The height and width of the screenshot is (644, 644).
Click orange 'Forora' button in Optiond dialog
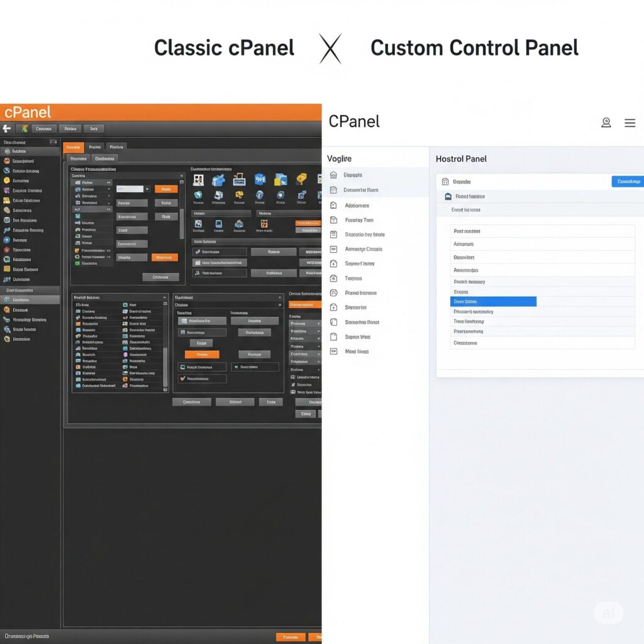[x=202, y=355]
